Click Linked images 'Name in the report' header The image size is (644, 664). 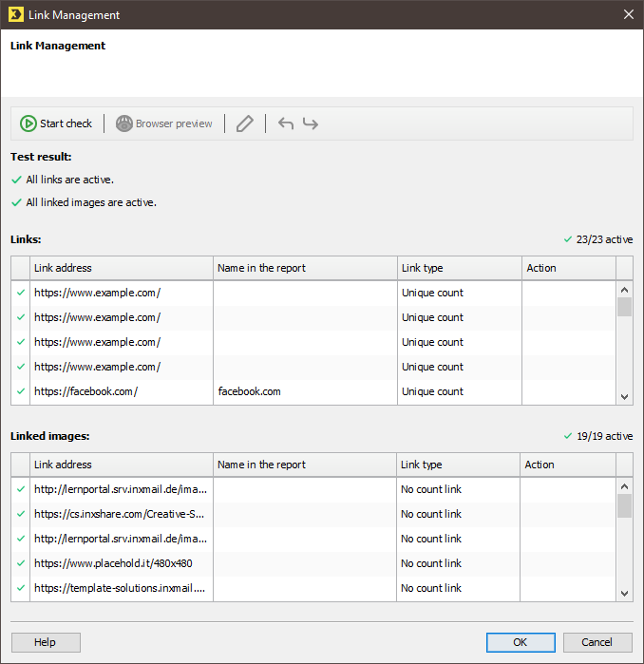305,465
